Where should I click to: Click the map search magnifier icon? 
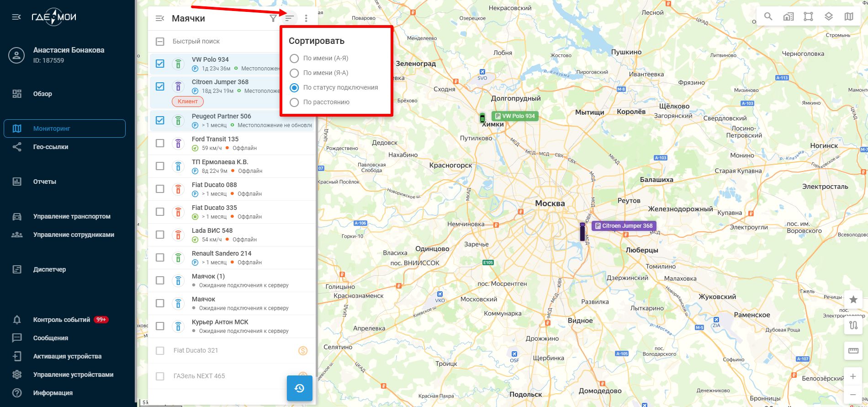click(768, 17)
